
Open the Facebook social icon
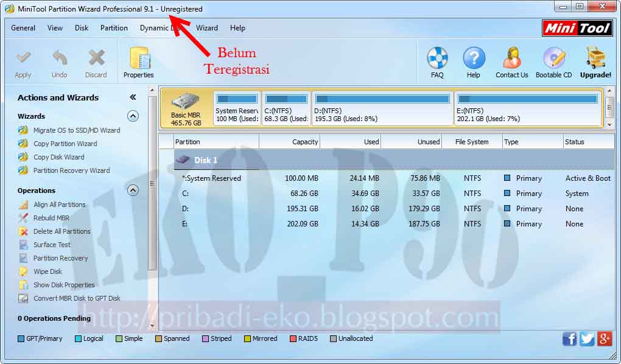point(569,339)
